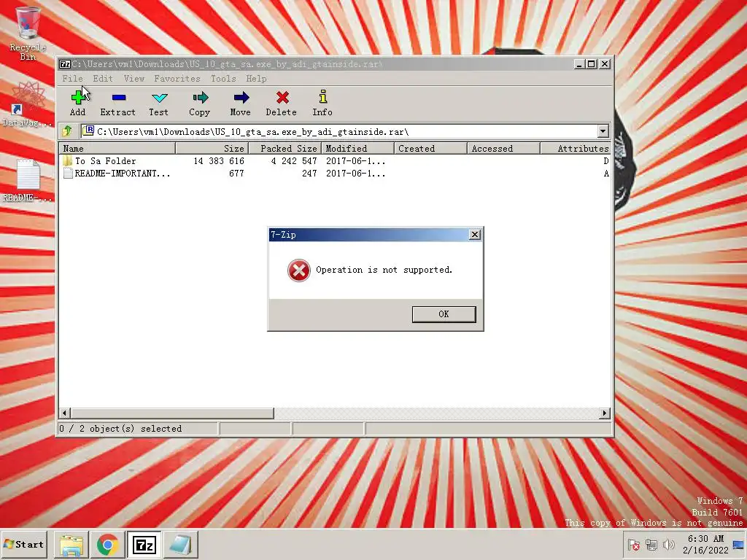Image resolution: width=747 pixels, height=560 pixels.
Task: Click the Info toolbar icon
Action: pyautogui.click(x=322, y=104)
